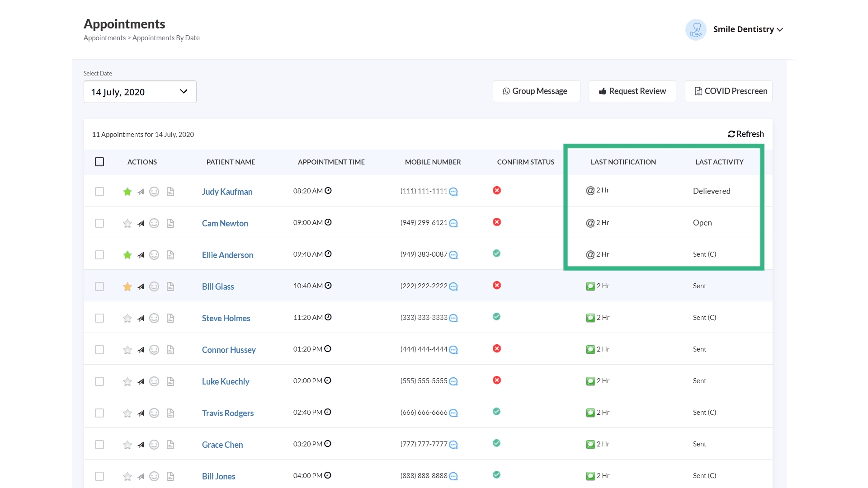This screenshot has width=868, height=488.
Task: Click the red X confirm status for Judy Kaufman
Action: click(x=497, y=190)
